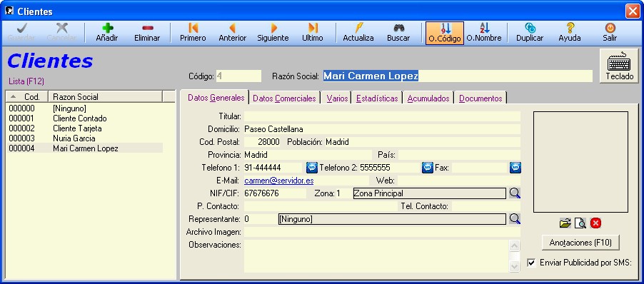Click the carmen@servidor.es email link
Image resolution: width=644 pixels, height=284 pixels.
(279, 181)
